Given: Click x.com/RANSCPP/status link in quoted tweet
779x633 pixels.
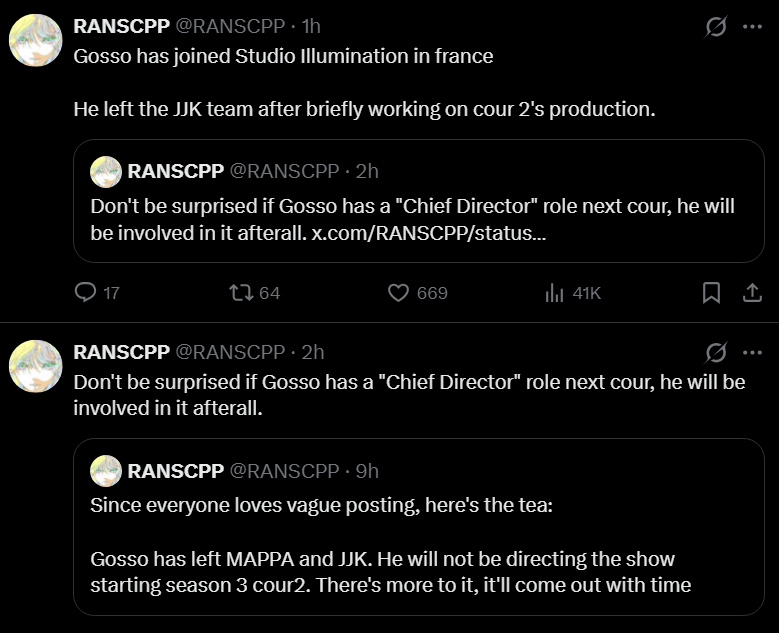Looking at the screenshot, I should click(430, 233).
